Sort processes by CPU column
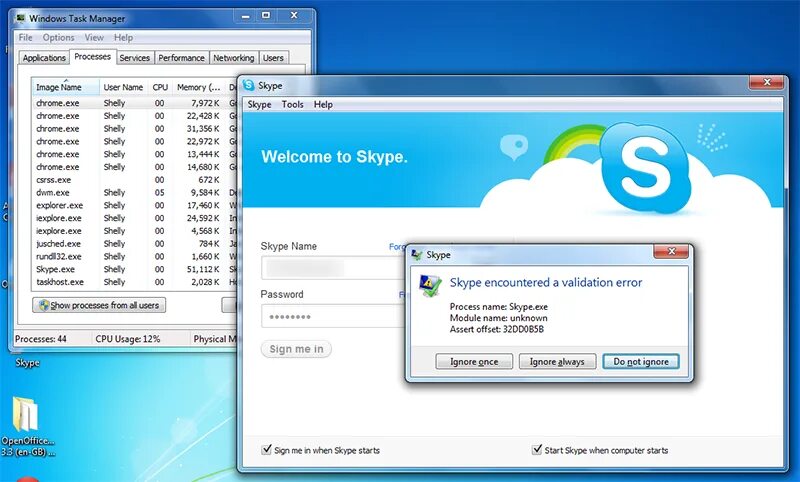 [x=160, y=87]
